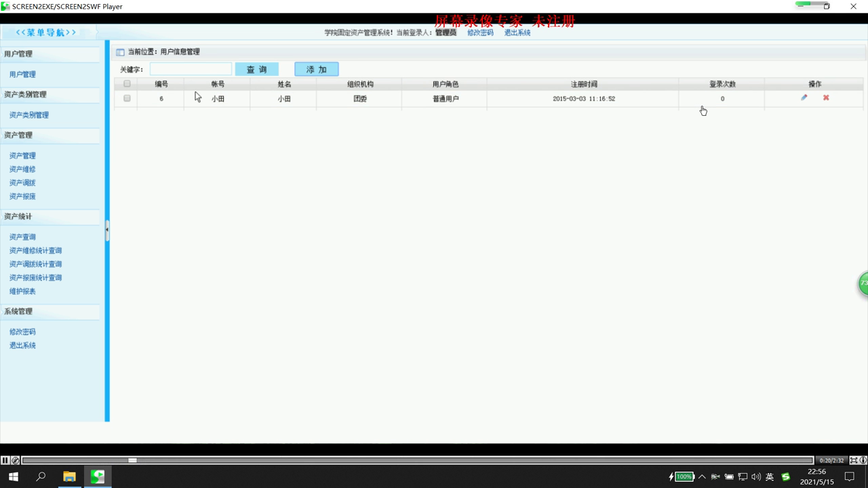Click the 姓名 column header
Viewport: 868px width, 488px height.
(284, 84)
